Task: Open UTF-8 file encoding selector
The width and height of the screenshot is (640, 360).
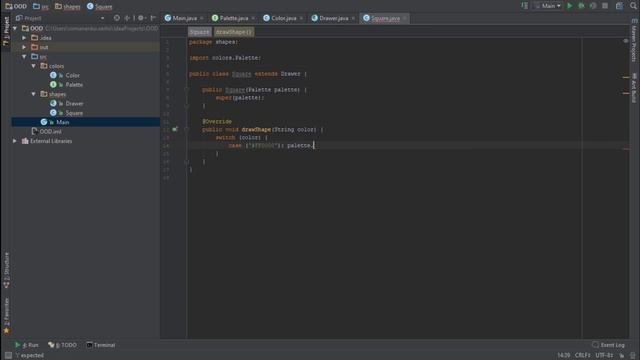Action: 604,356
